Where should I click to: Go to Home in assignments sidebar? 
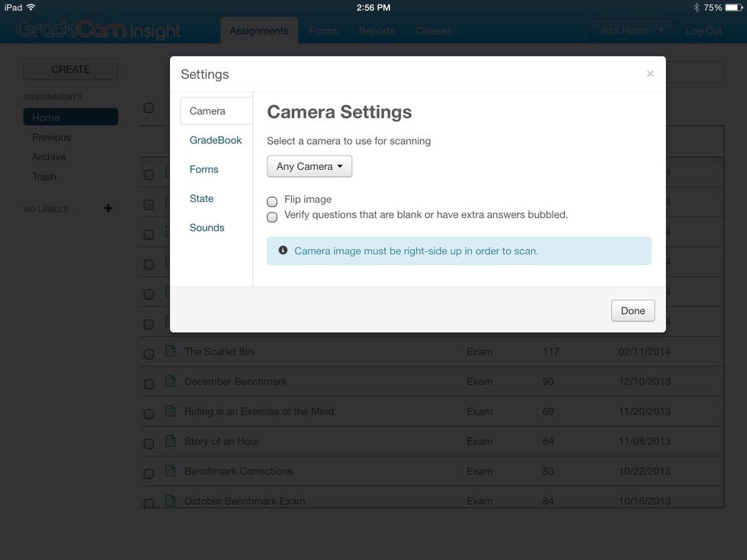[x=70, y=117]
